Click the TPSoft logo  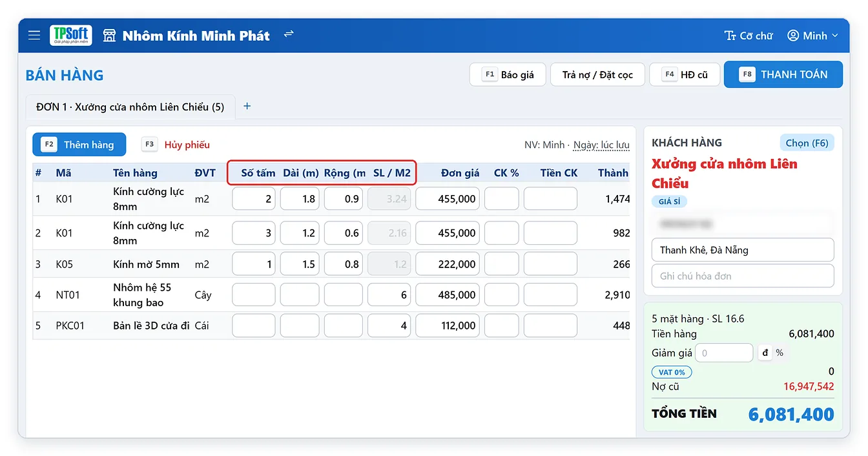(x=71, y=36)
